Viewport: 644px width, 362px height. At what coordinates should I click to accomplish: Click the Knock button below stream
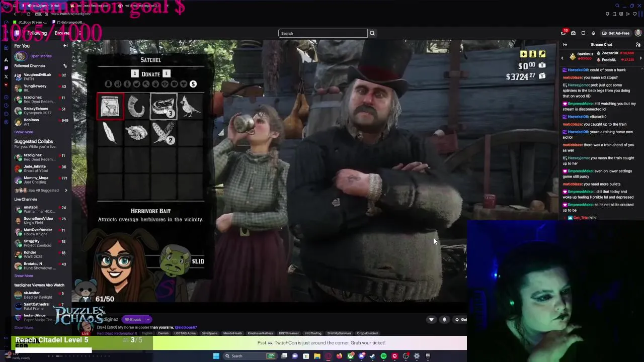tap(133, 319)
